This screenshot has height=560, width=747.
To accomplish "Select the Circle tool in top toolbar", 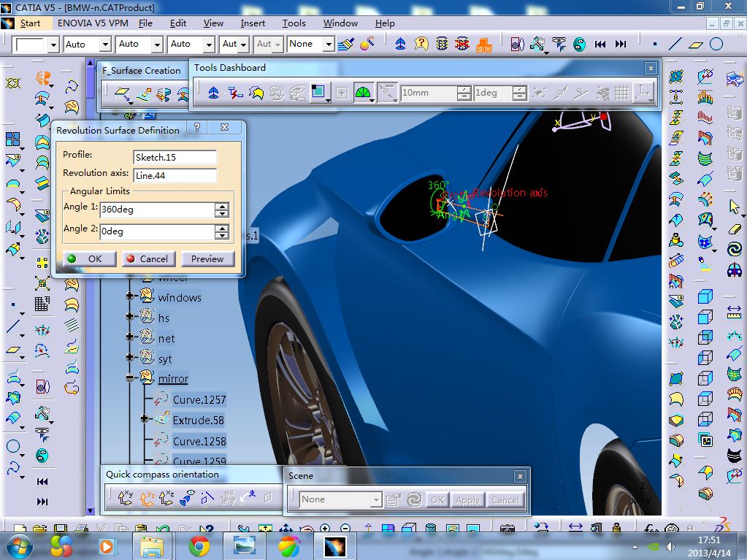I will point(716,45).
